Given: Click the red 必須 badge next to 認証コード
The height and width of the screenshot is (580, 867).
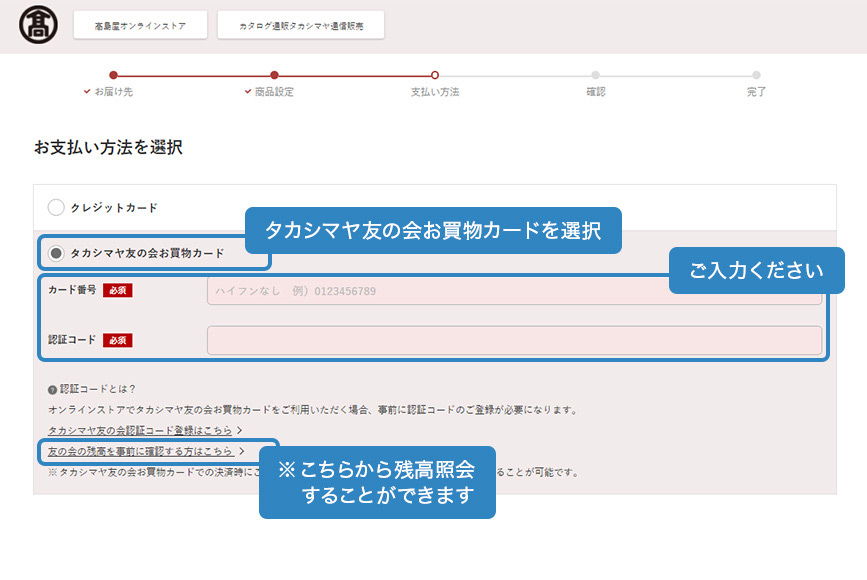Looking at the screenshot, I should (x=118, y=338).
